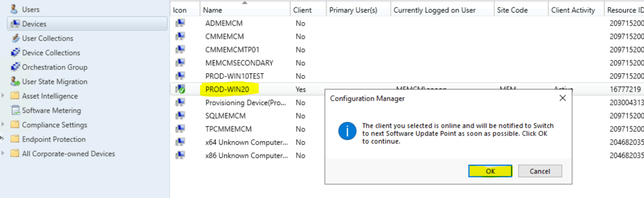Sort by Resource ID column header
This screenshot has width=644, height=198.
click(624, 10)
